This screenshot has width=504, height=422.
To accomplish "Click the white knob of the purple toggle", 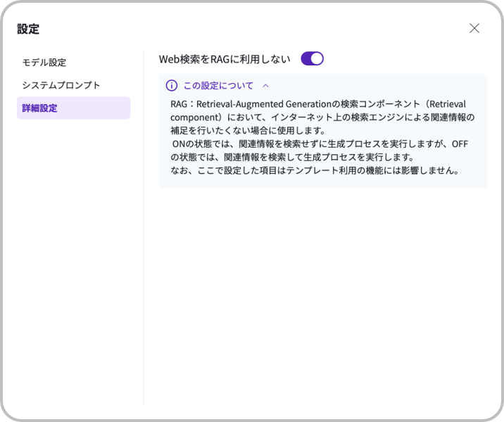I will (x=317, y=58).
